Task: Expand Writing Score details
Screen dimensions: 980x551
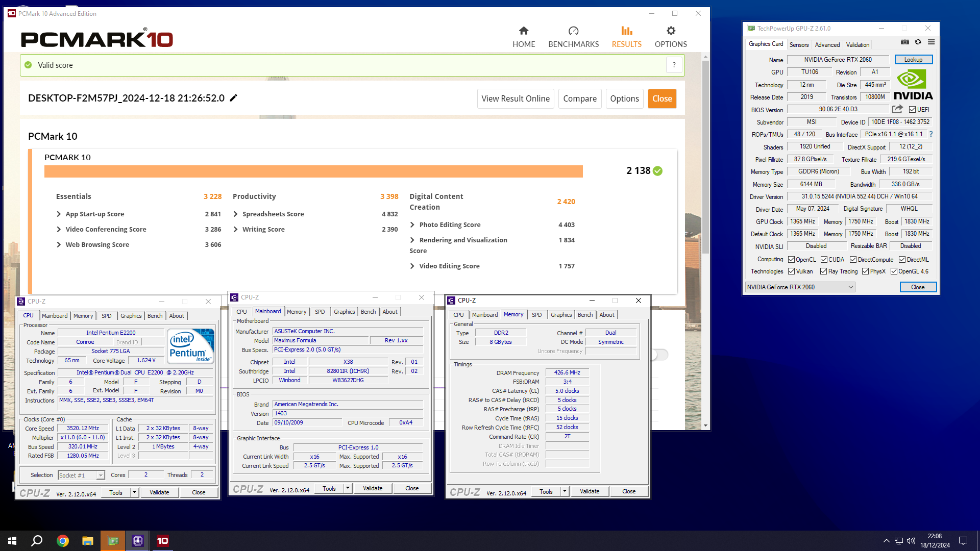Action: (x=235, y=230)
